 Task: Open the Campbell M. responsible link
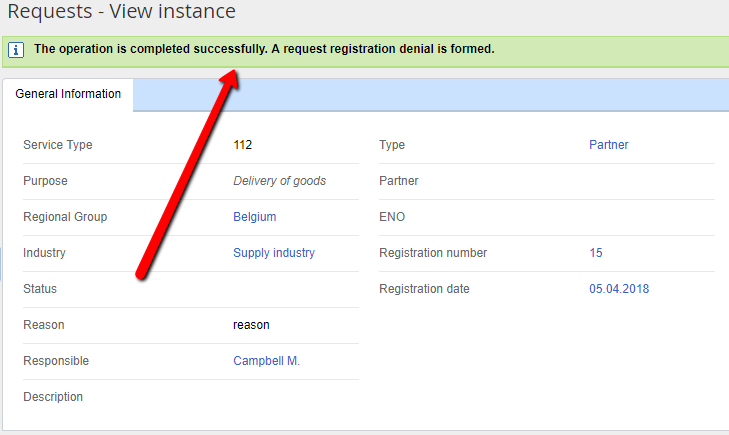(x=266, y=361)
